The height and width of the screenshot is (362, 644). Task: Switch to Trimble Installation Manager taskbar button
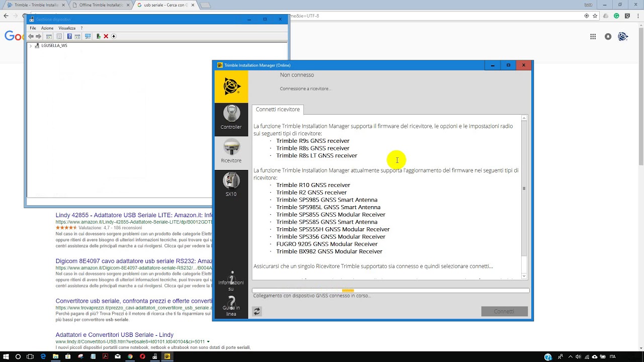tap(167, 356)
